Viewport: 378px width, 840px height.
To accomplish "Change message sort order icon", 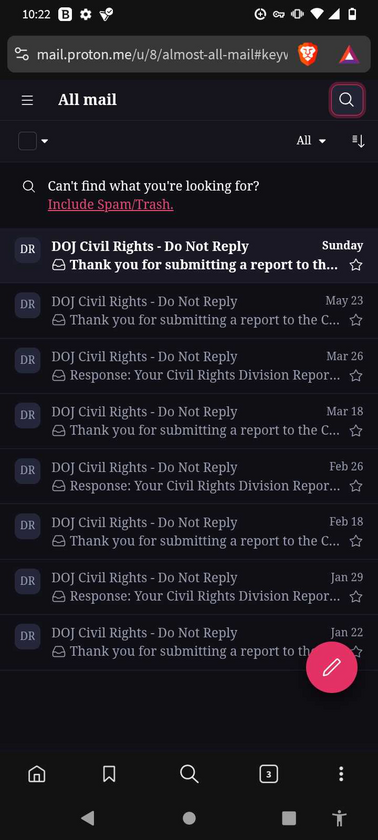I will 358,141.
